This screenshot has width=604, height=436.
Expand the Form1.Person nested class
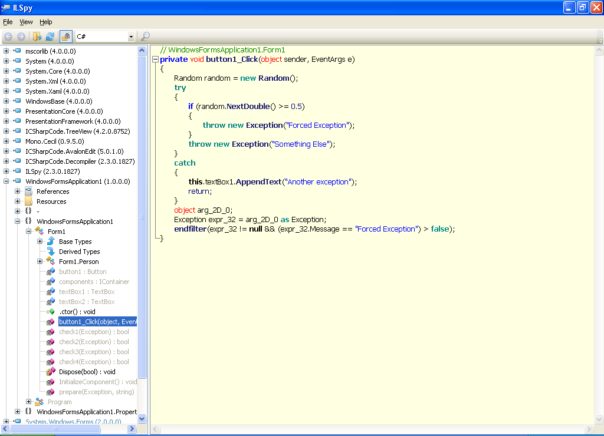40,261
